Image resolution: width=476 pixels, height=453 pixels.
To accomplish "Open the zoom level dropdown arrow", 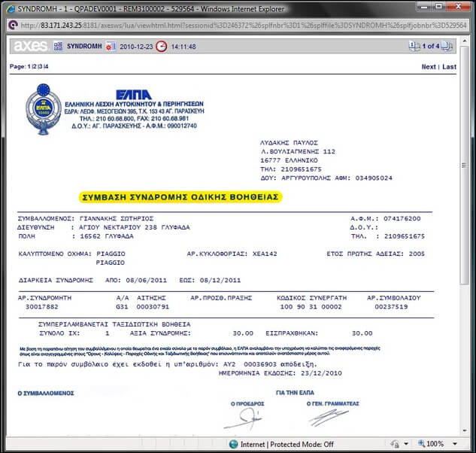I will tap(455, 444).
